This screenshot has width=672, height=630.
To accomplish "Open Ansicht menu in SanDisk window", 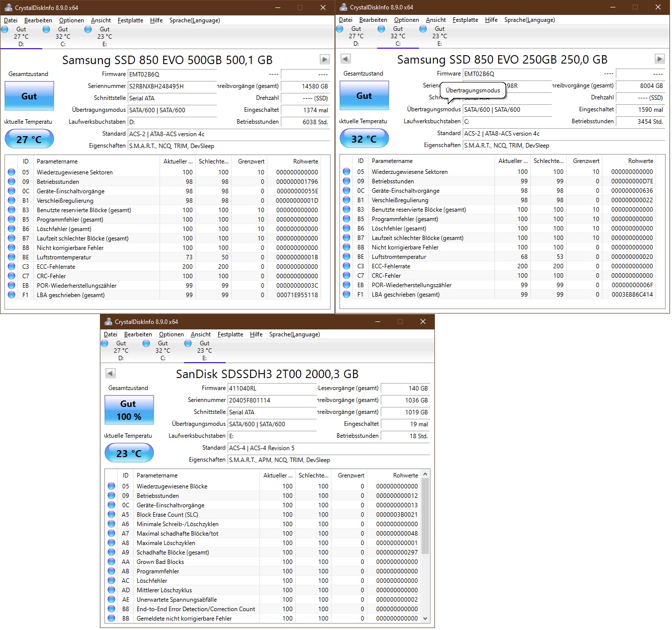I will (x=201, y=334).
